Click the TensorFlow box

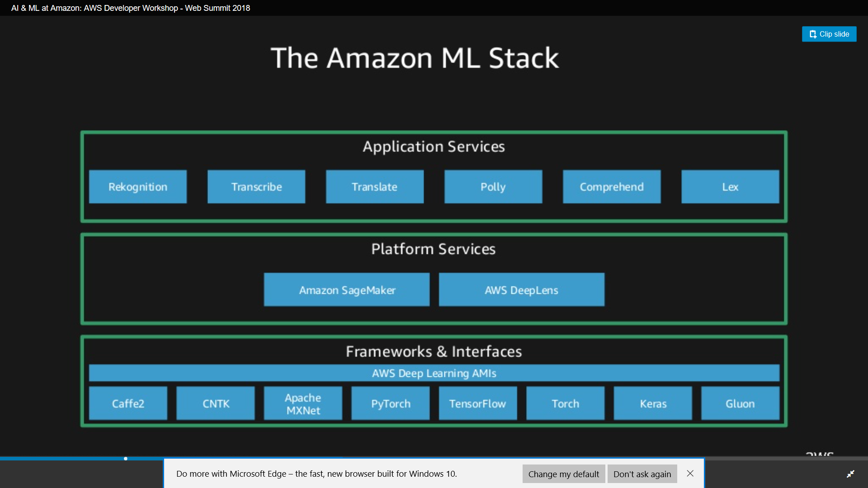[478, 404]
